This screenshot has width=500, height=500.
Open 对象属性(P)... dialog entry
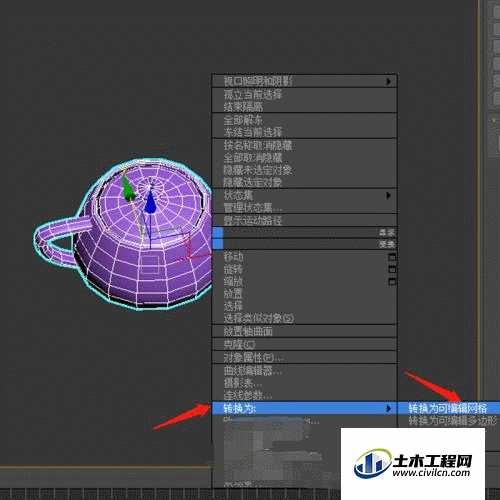coord(304,358)
